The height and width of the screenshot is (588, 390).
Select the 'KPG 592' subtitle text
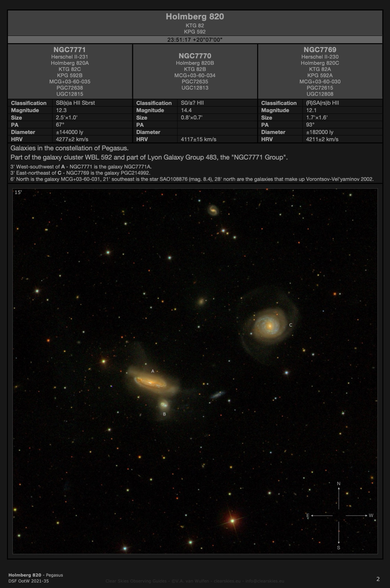pyautogui.click(x=195, y=31)
